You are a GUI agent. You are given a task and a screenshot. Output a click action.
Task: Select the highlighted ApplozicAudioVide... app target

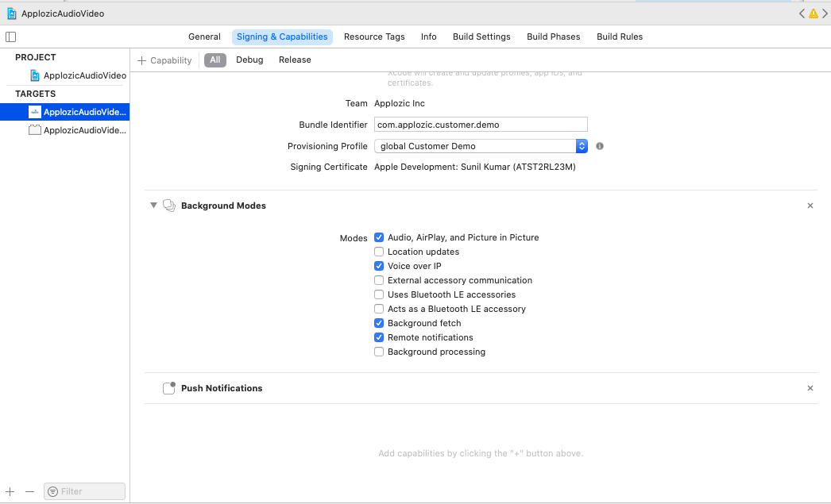[64, 112]
